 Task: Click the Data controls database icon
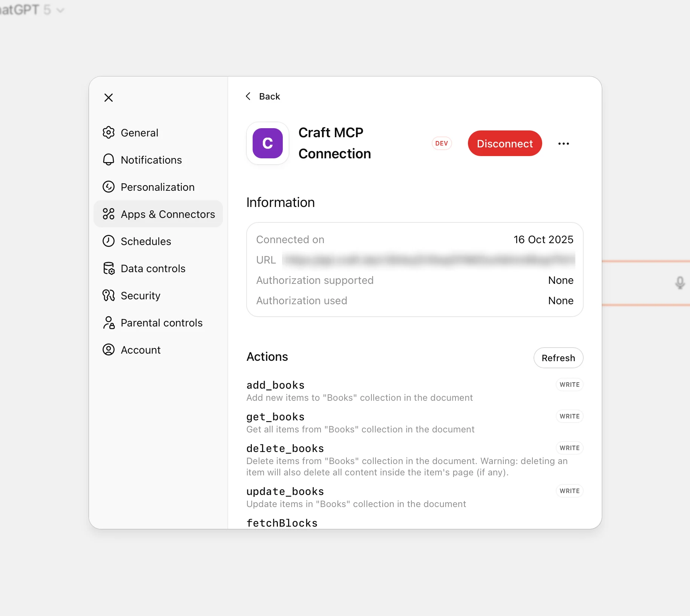(109, 268)
